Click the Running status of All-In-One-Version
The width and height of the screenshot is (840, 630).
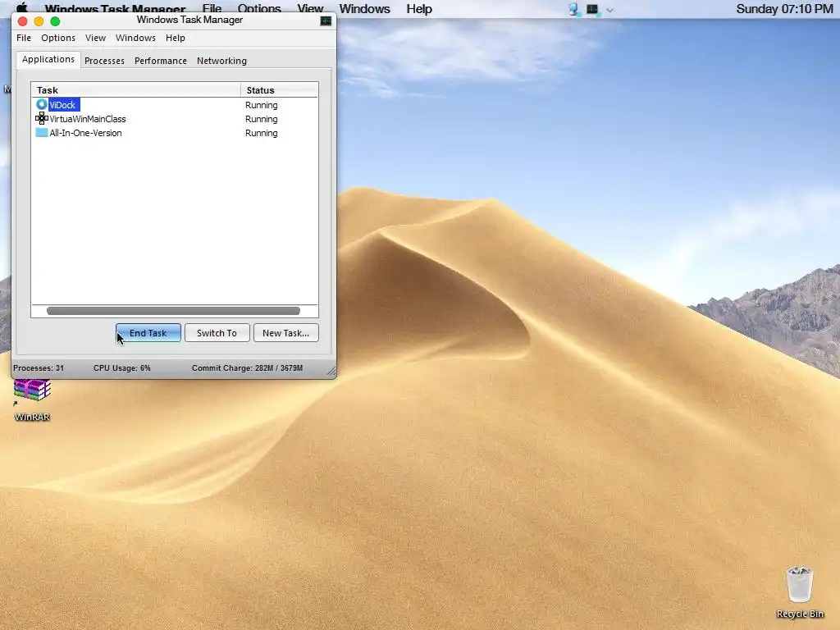(262, 133)
